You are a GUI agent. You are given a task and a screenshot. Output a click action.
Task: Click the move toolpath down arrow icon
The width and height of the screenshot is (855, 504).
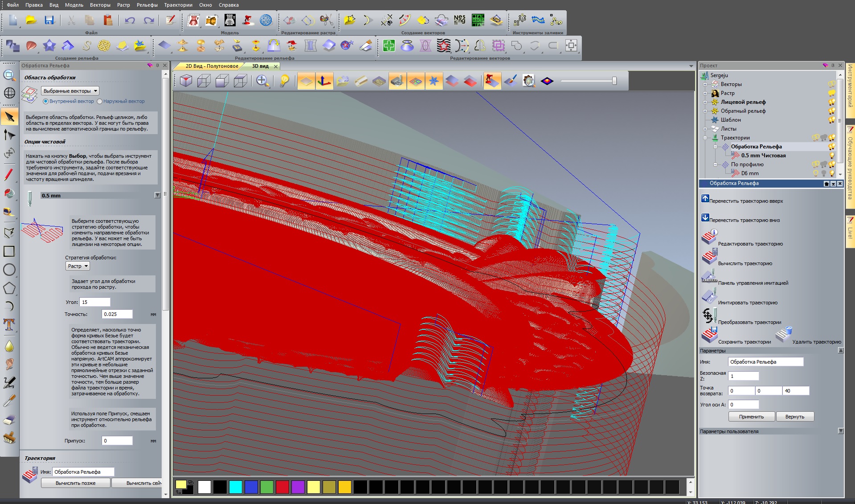(x=705, y=218)
